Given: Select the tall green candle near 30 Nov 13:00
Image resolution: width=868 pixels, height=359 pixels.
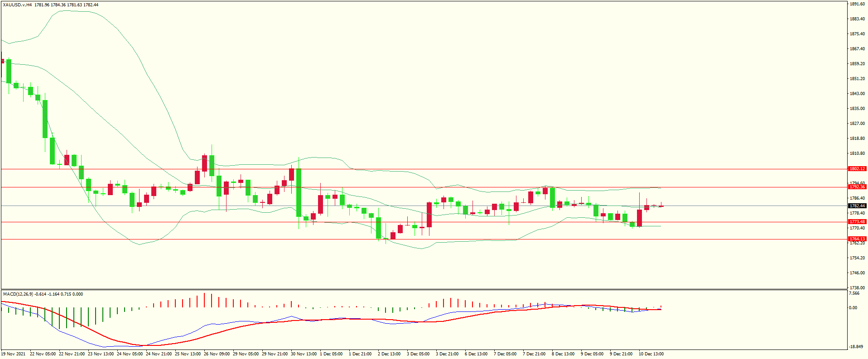Looking at the screenshot, I should pos(299,192).
